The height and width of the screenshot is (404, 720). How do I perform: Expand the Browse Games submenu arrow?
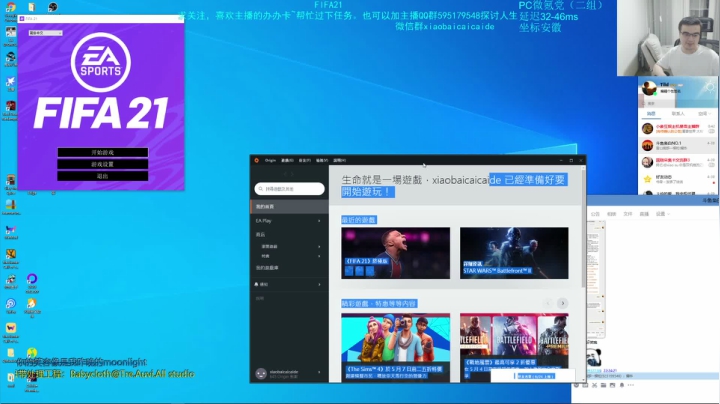pyautogui.click(x=319, y=247)
